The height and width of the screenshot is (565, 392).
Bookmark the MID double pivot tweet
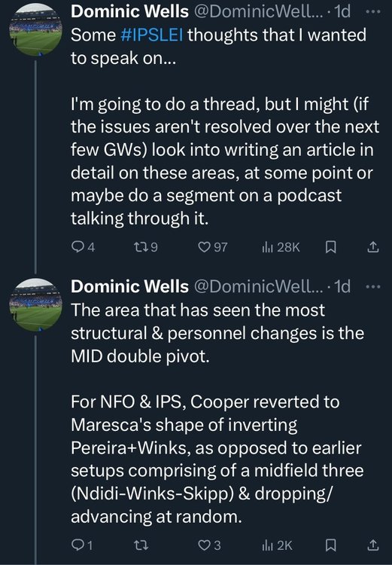331,545
